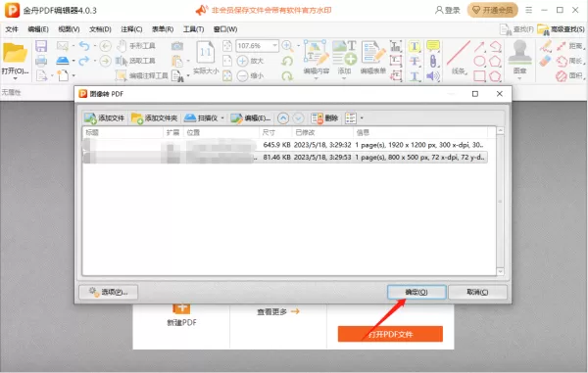Move the selected file up with the up arrow
The image size is (588, 373).
click(283, 118)
